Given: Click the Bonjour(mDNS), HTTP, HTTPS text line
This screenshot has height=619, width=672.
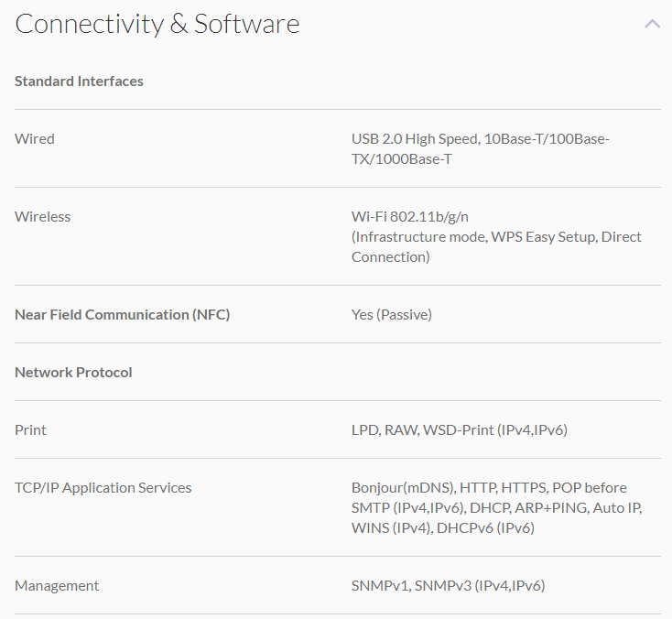Looking at the screenshot, I should 489,488.
